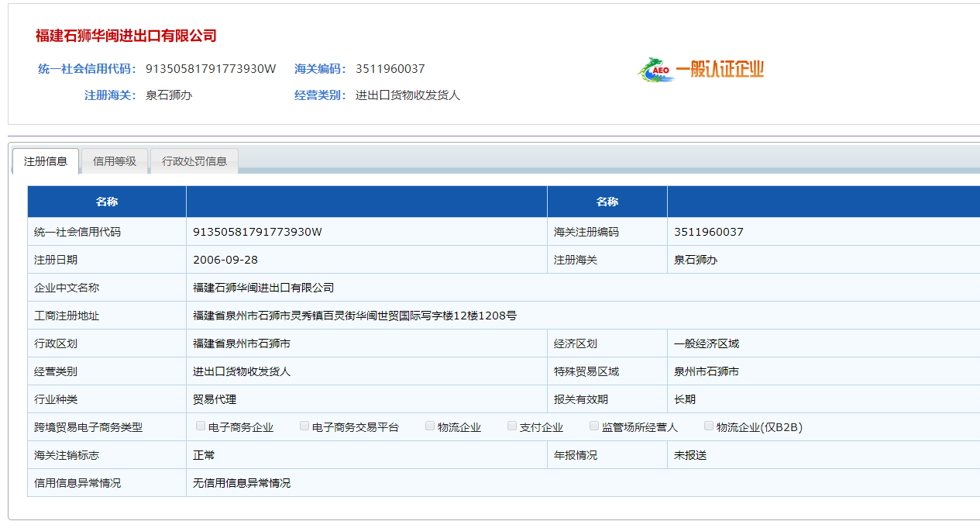Click the 报关有效期 value 长期
This screenshot has height=528, width=980.
tap(685, 399)
